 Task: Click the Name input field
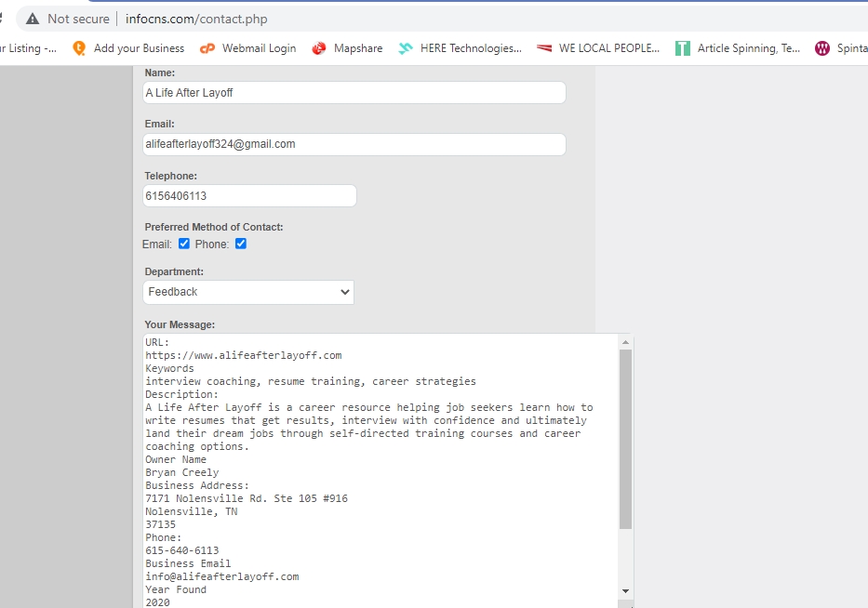click(354, 93)
